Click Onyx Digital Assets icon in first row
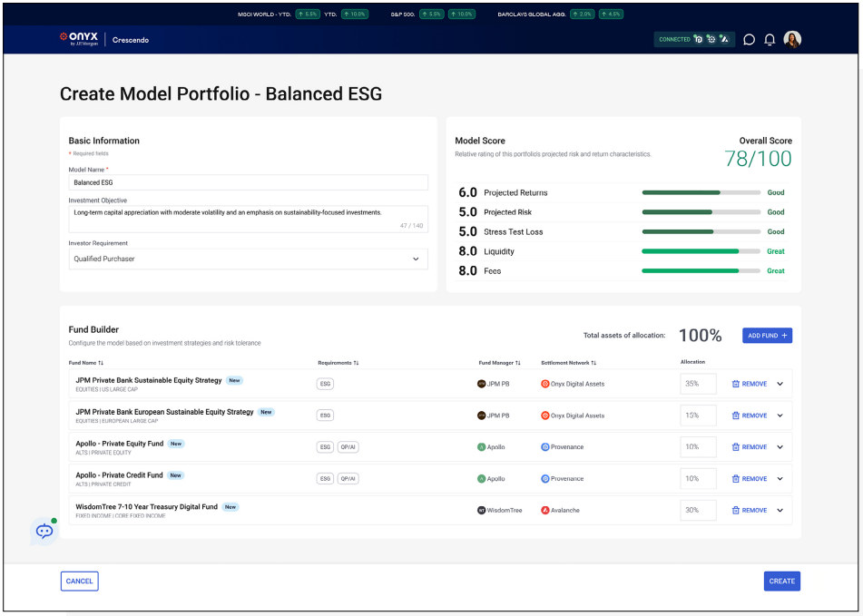 544,384
